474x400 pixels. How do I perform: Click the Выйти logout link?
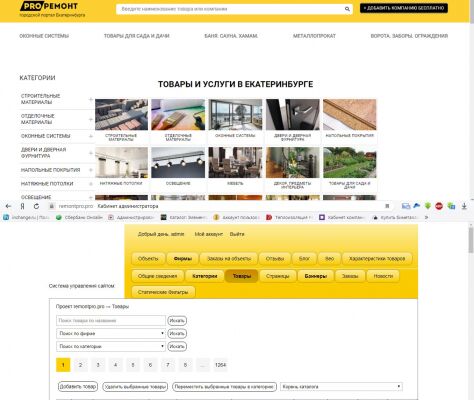(x=237, y=234)
